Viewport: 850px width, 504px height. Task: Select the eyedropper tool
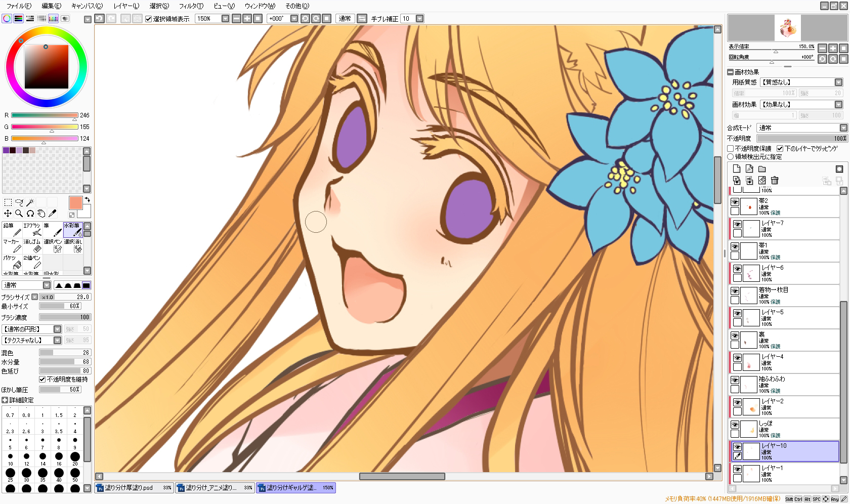tap(53, 214)
